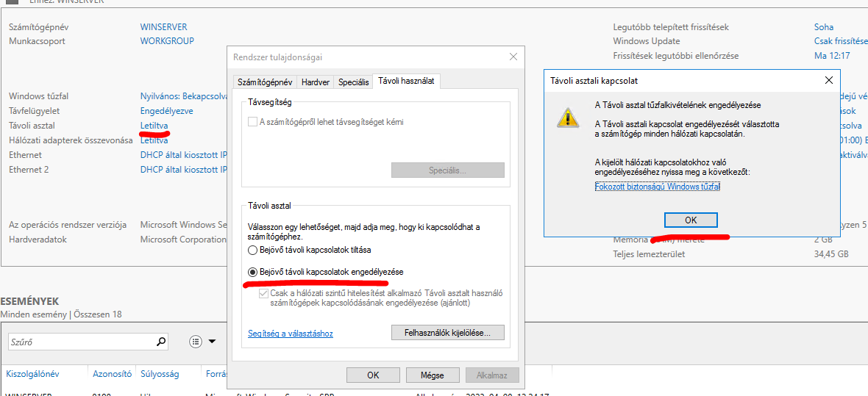Viewport: 868px width, 396px height.
Task: Sort events by Súlyosság column header
Action: click(x=160, y=374)
